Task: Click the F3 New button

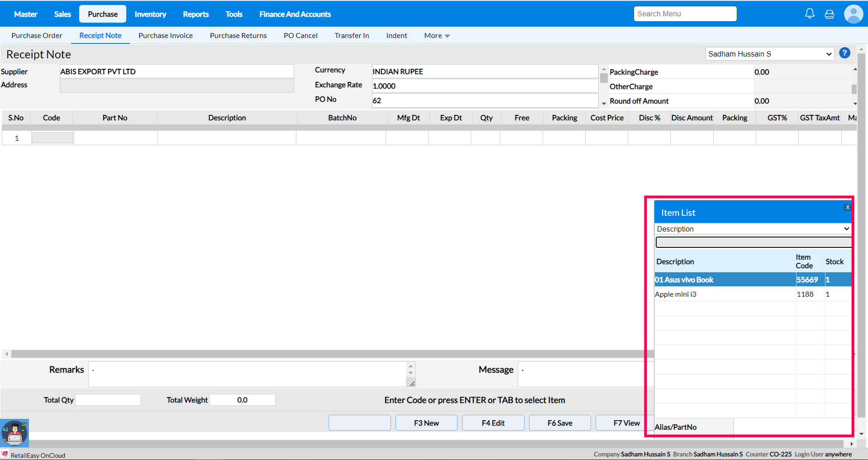Action: pyautogui.click(x=426, y=423)
